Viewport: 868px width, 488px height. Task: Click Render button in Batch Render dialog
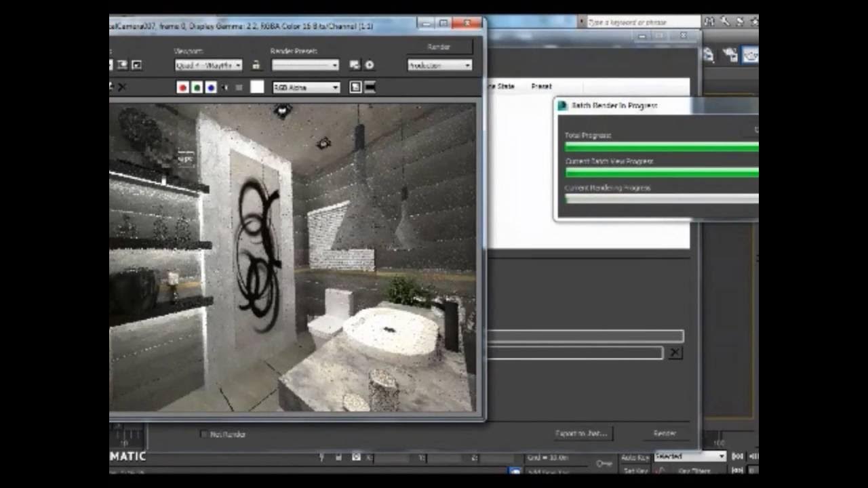(664, 433)
